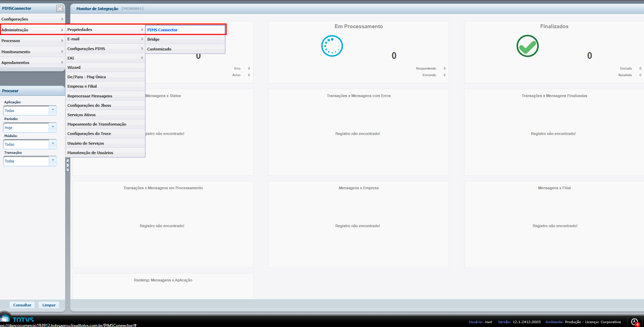Click the Mensagens x Empresa title

tap(359, 188)
